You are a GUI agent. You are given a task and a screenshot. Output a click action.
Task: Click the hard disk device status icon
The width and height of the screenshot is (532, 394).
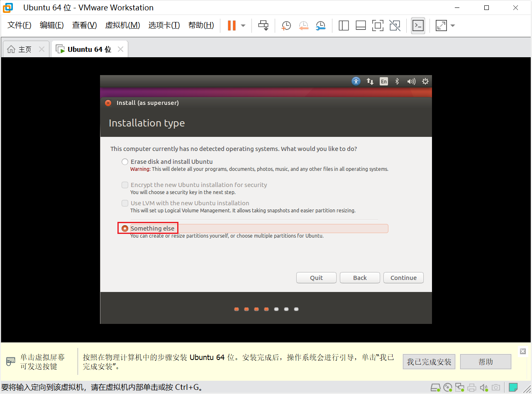point(435,388)
